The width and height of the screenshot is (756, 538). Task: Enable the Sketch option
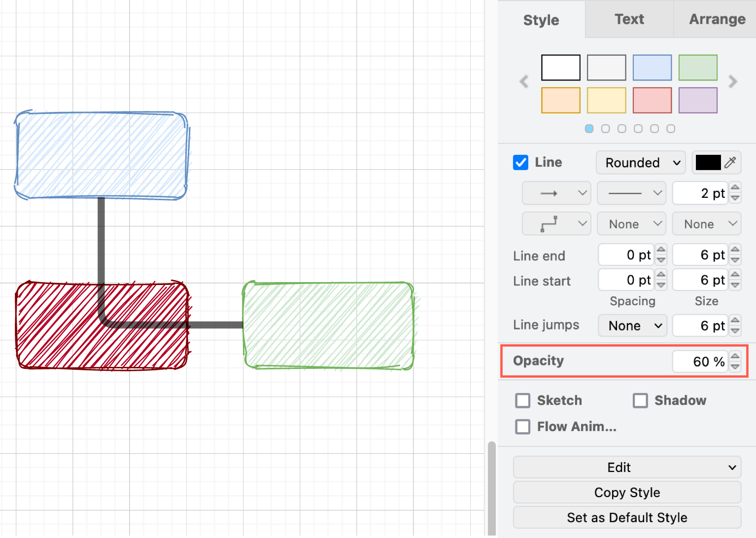pos(522,400)
